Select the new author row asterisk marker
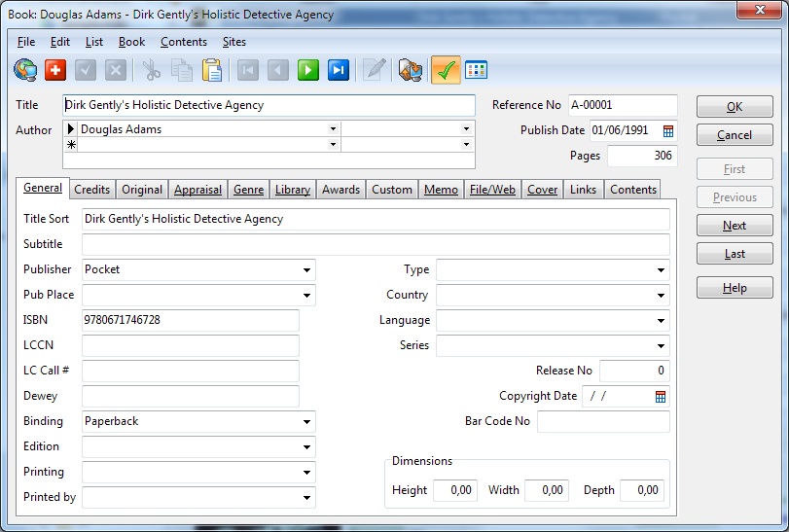The height and width of the screenshot is (532, 789). pos(71,145)
